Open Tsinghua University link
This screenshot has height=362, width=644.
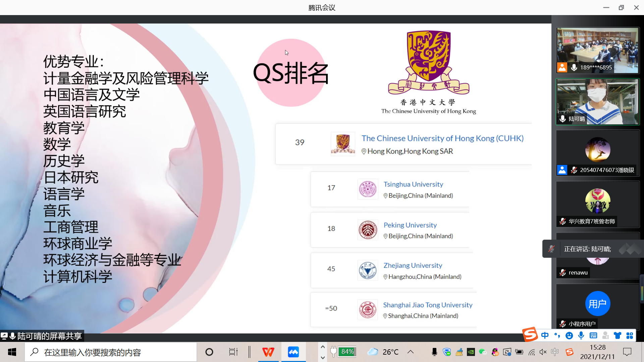(x=413, y=184)
